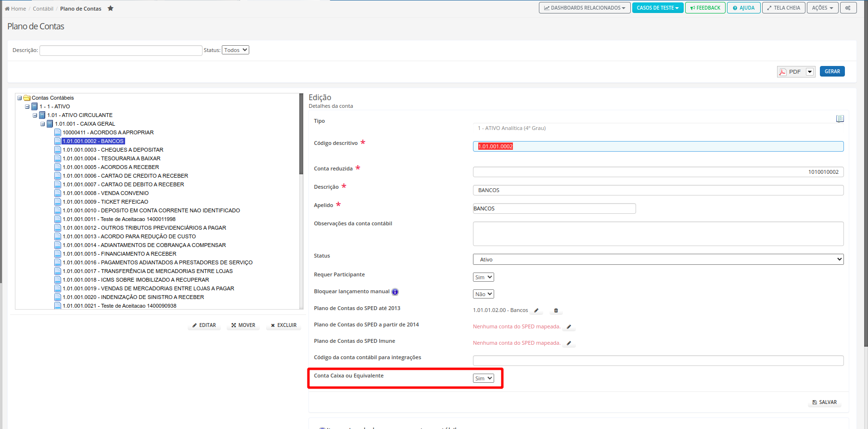This screenshot has height=429, width=868.
Task: Delete SPED até 2013 mapping via trash icon
Action: point(556,311)
